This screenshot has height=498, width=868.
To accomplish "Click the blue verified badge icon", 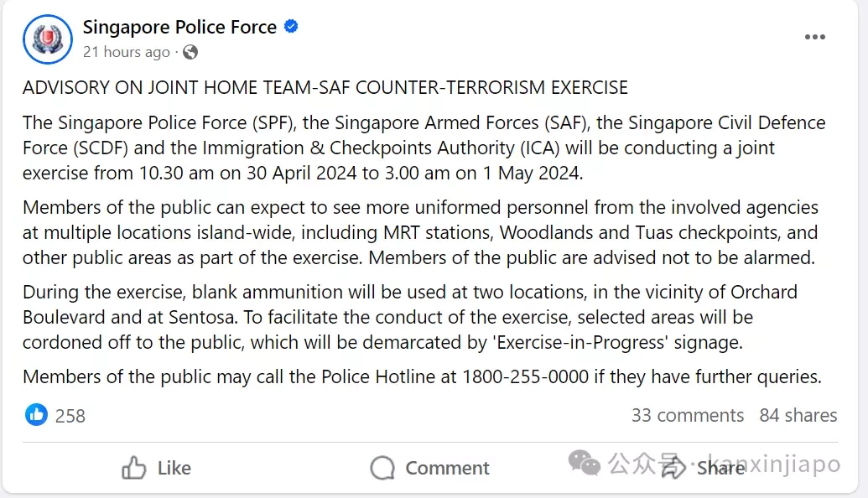I will [291, 26].
